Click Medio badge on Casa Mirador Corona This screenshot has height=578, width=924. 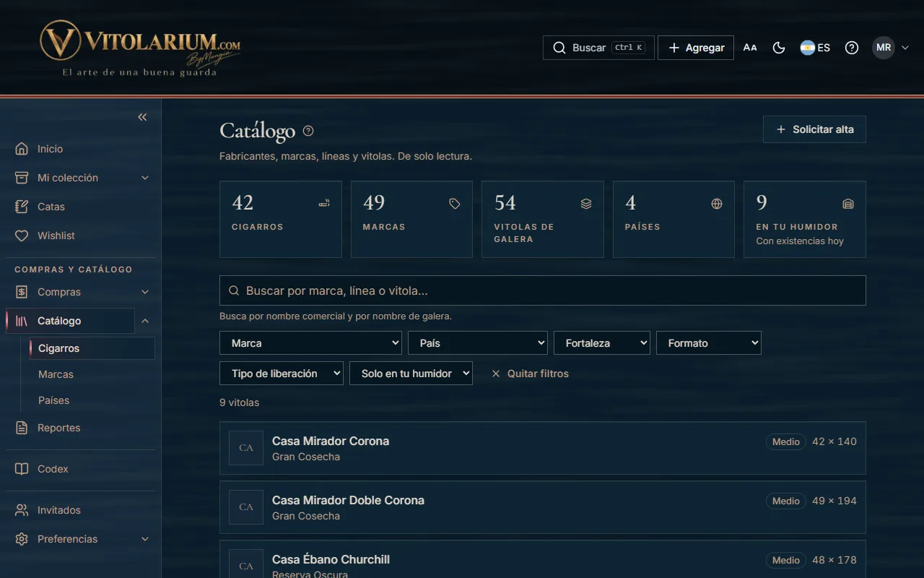coord(786,441)
